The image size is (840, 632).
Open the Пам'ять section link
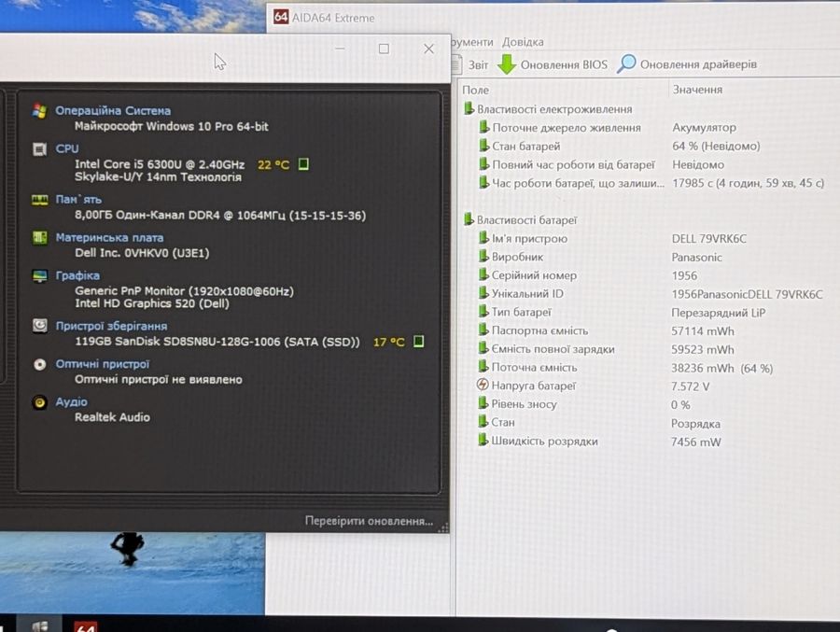pos(78,200)
